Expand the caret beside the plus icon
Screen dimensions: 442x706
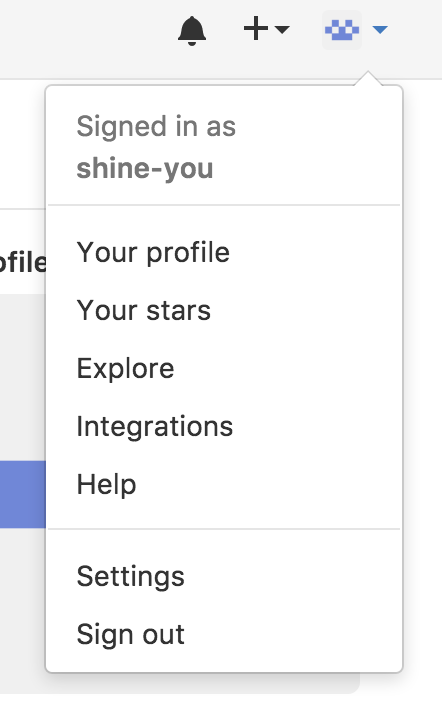pos(282,29)
